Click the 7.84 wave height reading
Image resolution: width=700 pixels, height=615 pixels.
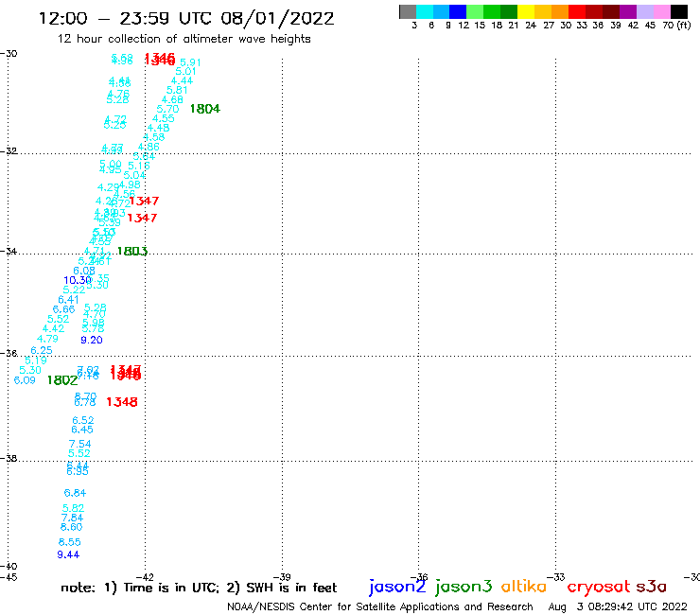(x=72, y=518)
